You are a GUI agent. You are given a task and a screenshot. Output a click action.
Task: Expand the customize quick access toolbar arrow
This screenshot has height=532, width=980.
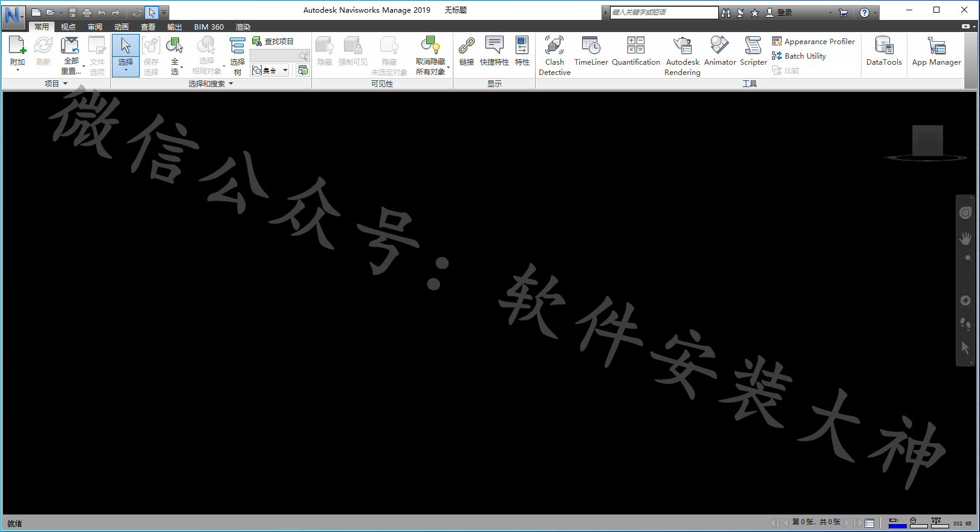pyautogui.click(x=164, y=13)
